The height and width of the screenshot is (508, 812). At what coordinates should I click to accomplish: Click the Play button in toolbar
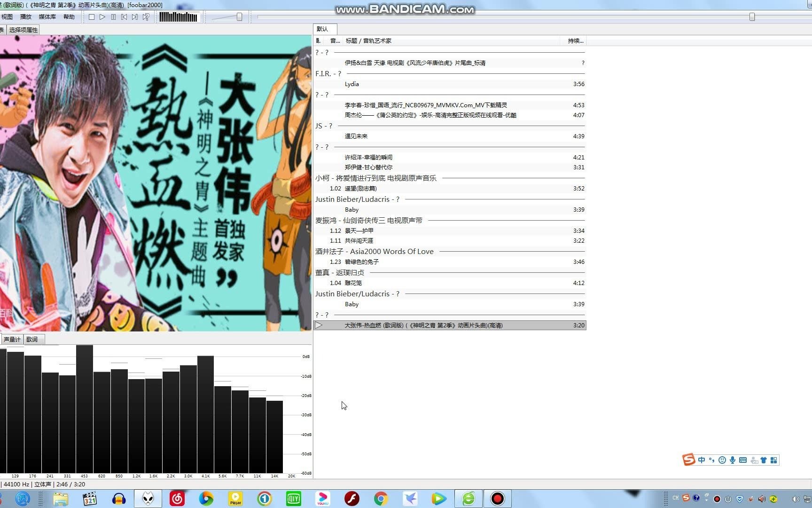(x=102, y=17)
